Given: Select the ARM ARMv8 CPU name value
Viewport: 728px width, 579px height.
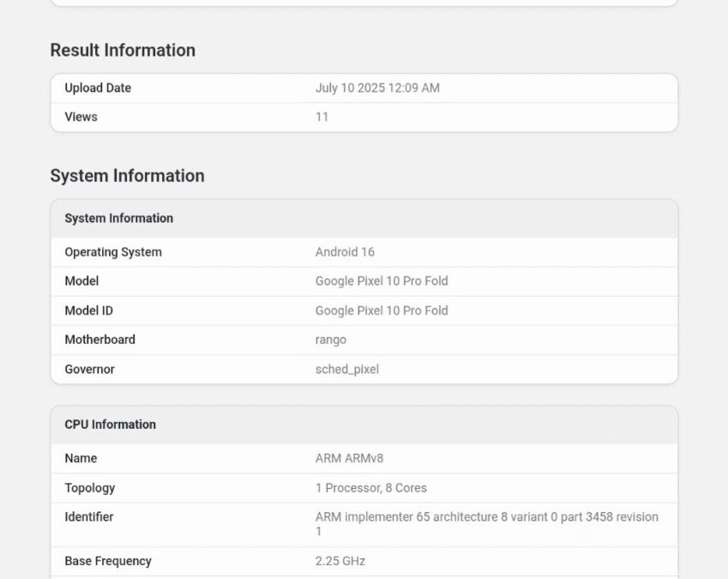Looking at the screenshot, I should [x=349, y=459].
